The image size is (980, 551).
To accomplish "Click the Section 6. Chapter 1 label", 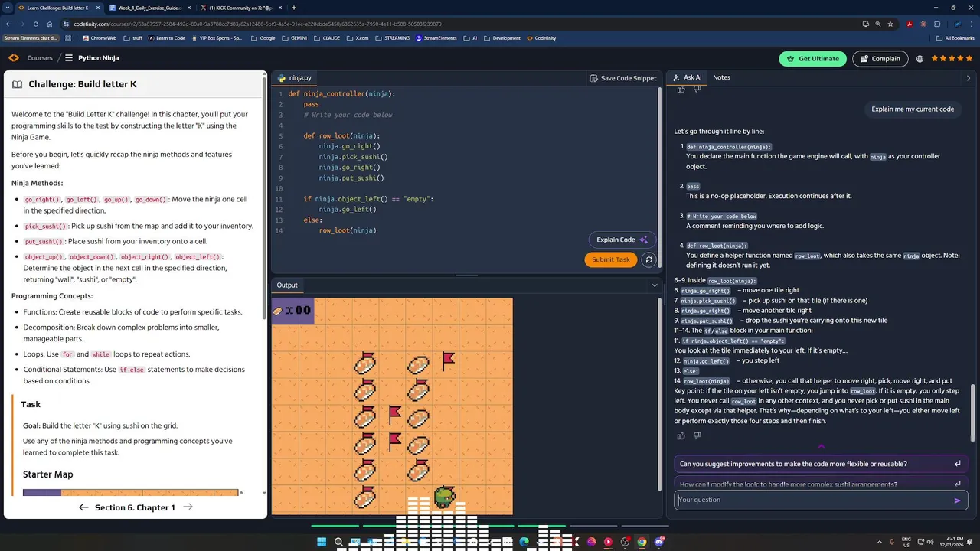I will tap(135, 507).
